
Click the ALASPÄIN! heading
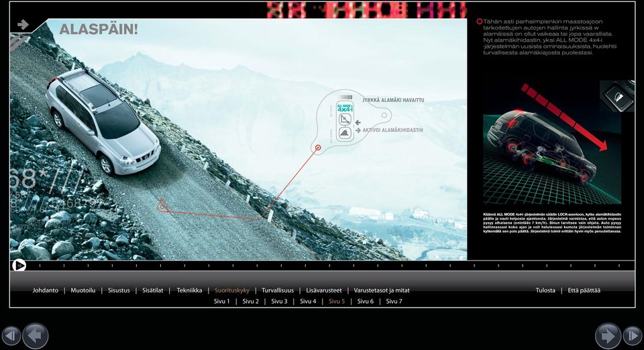99,29
